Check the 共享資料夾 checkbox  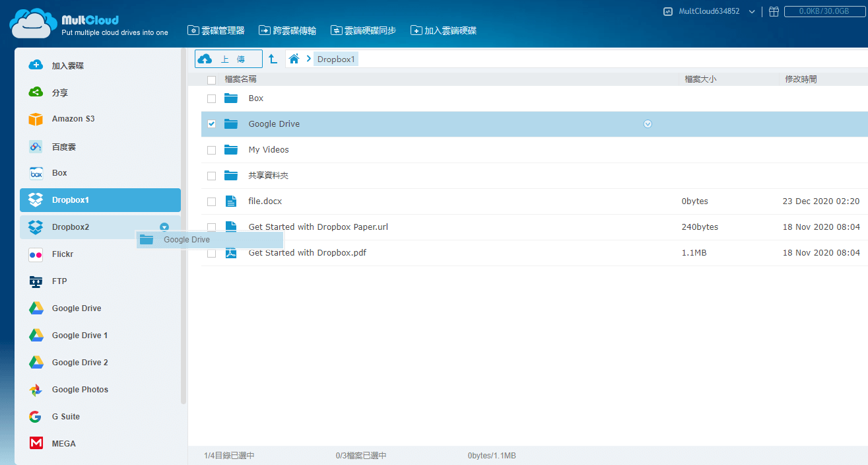click(211, 176)
